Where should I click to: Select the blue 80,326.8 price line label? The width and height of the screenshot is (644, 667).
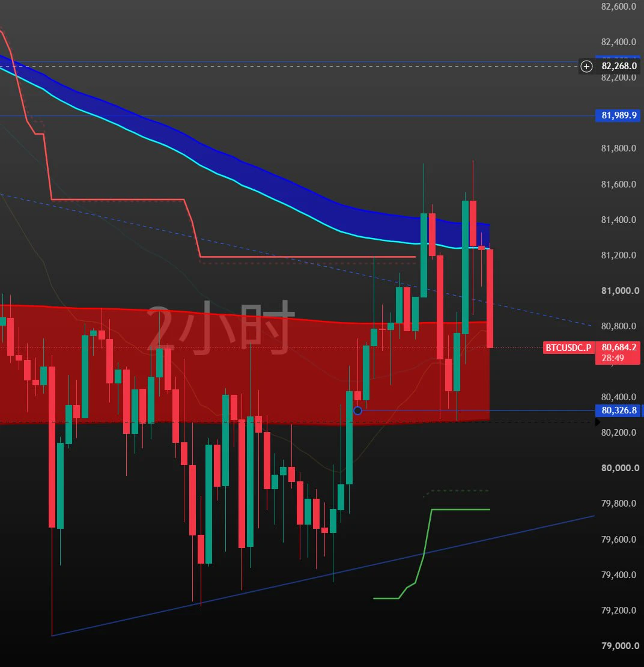[619, 410]
